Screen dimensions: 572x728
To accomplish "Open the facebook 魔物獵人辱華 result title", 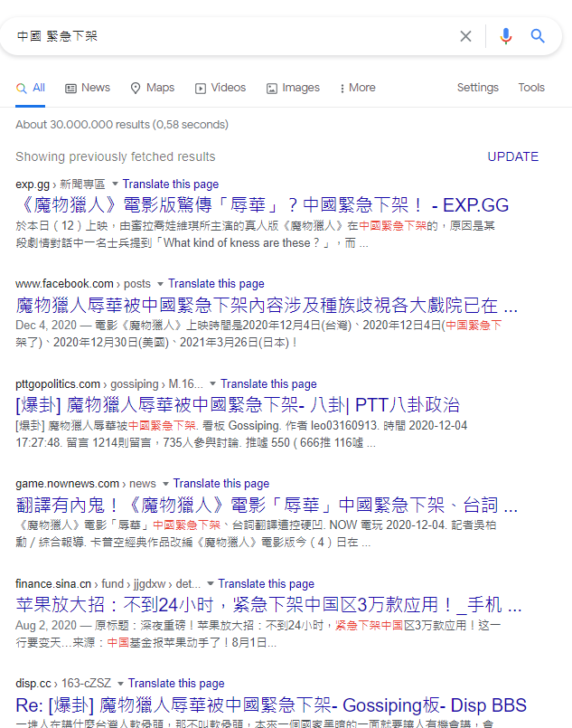I will pos(267,305).
